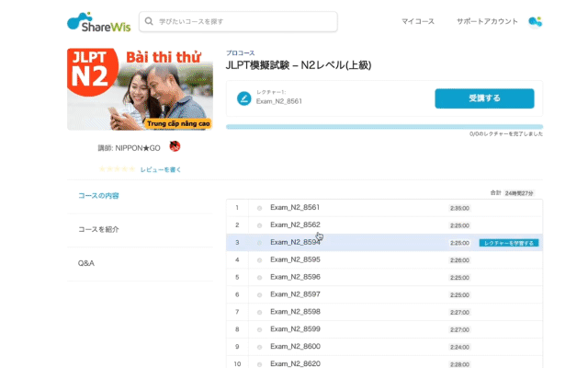This screenshot has height=368, width=588.
Task: Click status circle for Exam_N2_8599 row
Action: 259,329
